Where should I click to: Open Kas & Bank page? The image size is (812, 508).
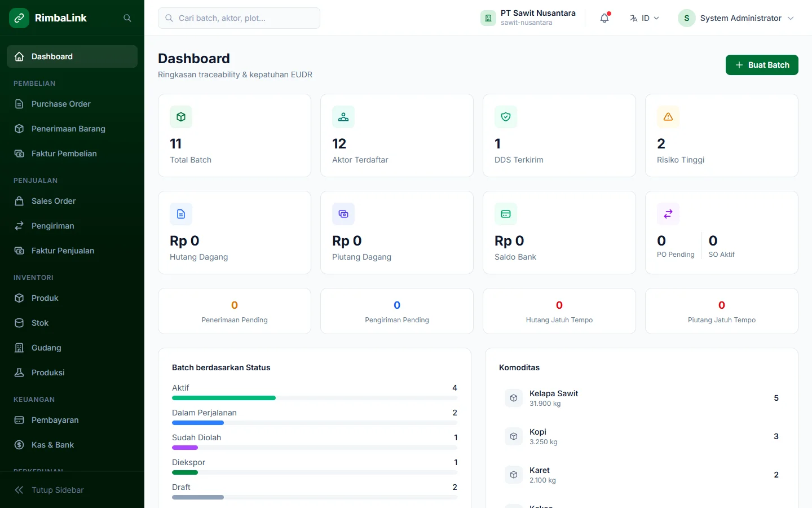(72, 445)
